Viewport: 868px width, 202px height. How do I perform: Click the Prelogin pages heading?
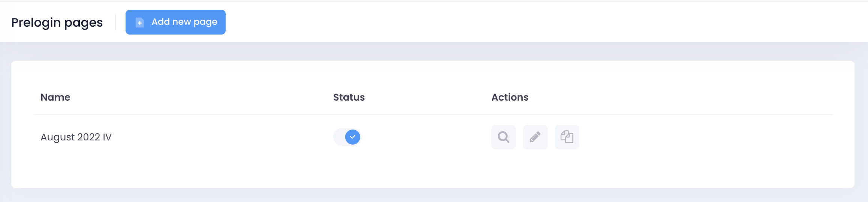(x=57, y=23)
